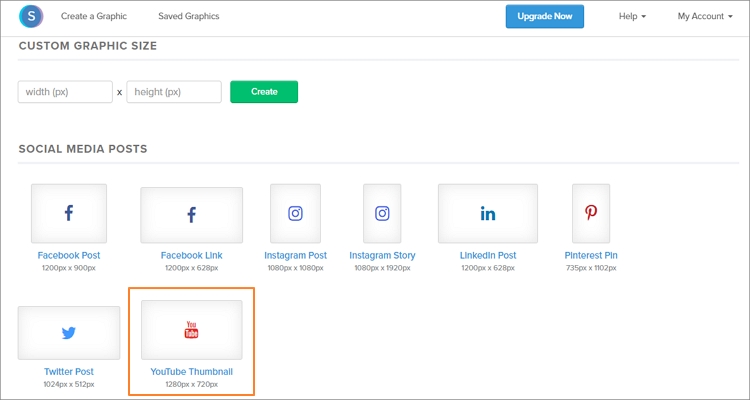
Task: Click the Snappa S logo icon
Action: point(31,16)
